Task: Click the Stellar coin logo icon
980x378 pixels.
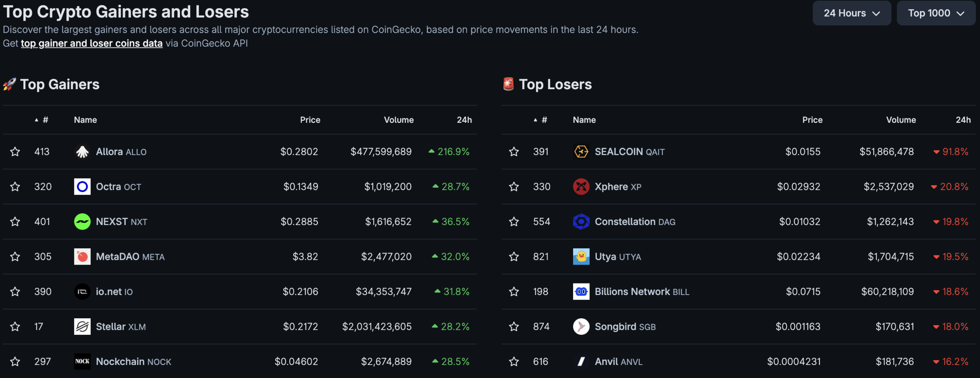Action: (x=82, y=327)
